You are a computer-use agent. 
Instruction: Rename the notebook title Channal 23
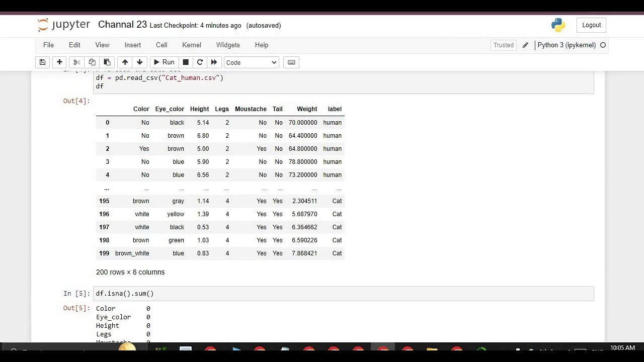pyautogui.click(x=122, y=25)
